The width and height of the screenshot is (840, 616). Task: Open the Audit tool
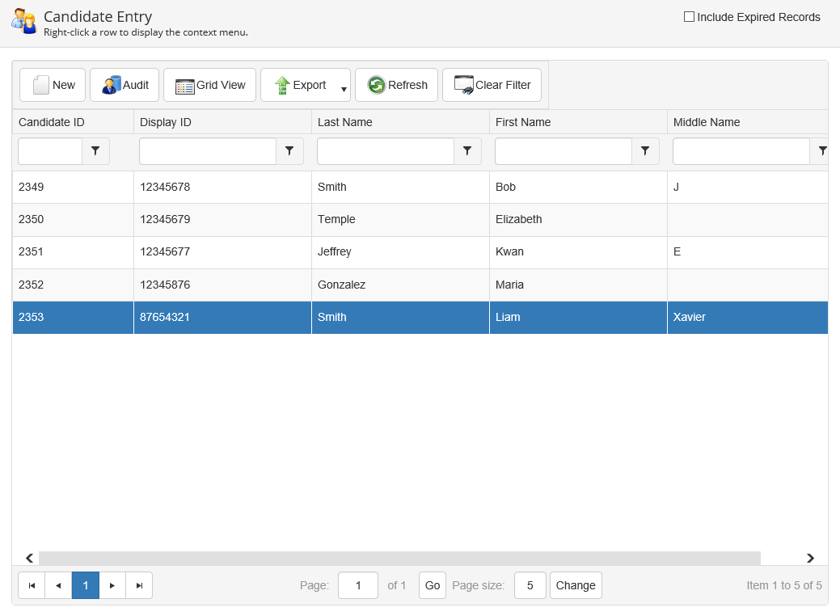tap(125, 85)
